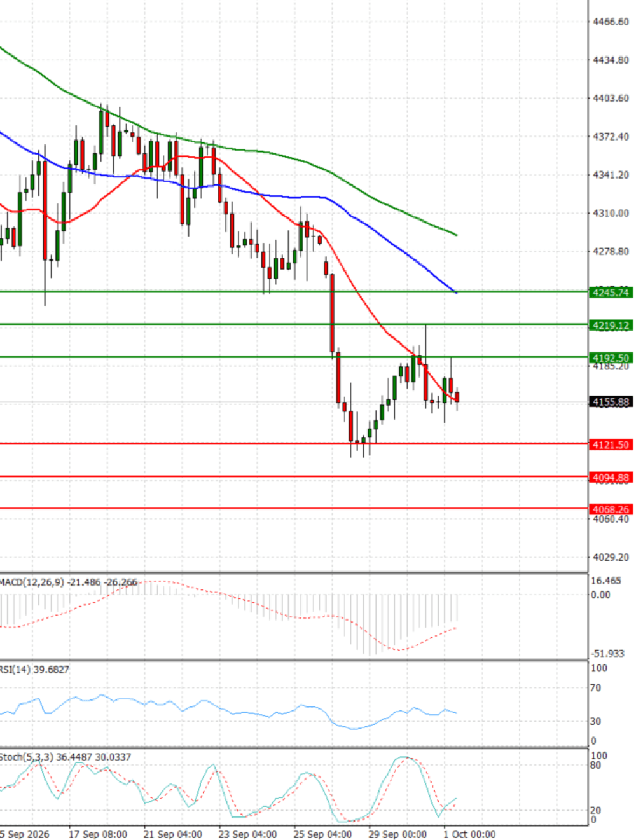Click the 0.00 MACD scale value
The image size is (636, 840).
click(600, 595)
